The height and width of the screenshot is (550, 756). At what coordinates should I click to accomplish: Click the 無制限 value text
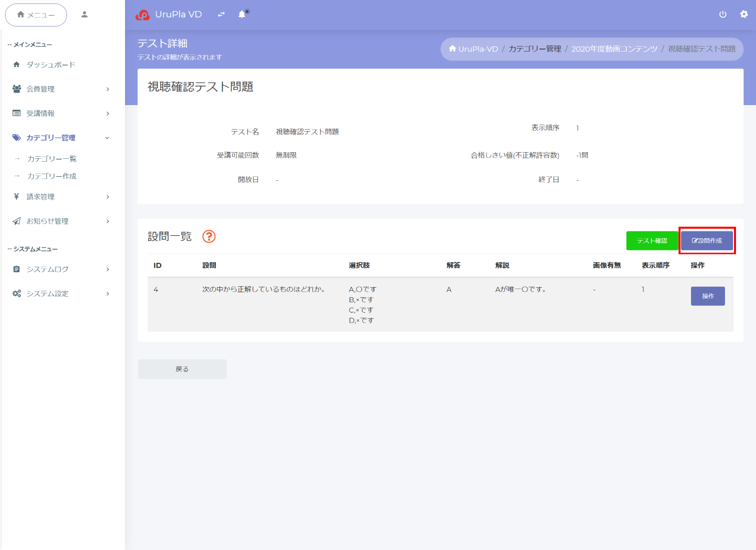tap(286, 155)
